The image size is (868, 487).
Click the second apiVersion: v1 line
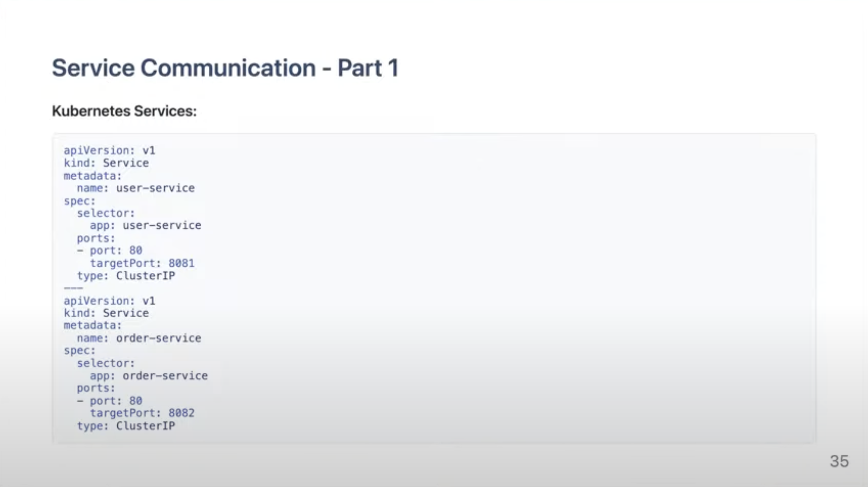click(109, 301)
